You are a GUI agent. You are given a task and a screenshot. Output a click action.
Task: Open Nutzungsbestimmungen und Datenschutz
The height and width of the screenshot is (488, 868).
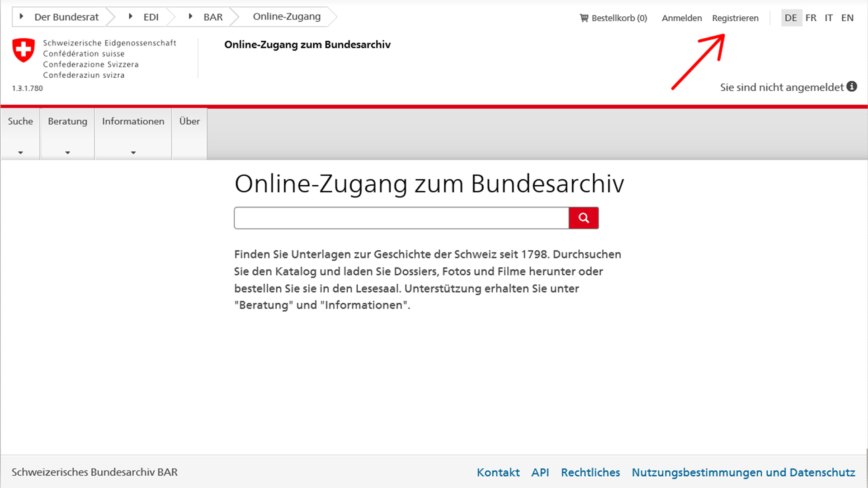click(743, 472)
